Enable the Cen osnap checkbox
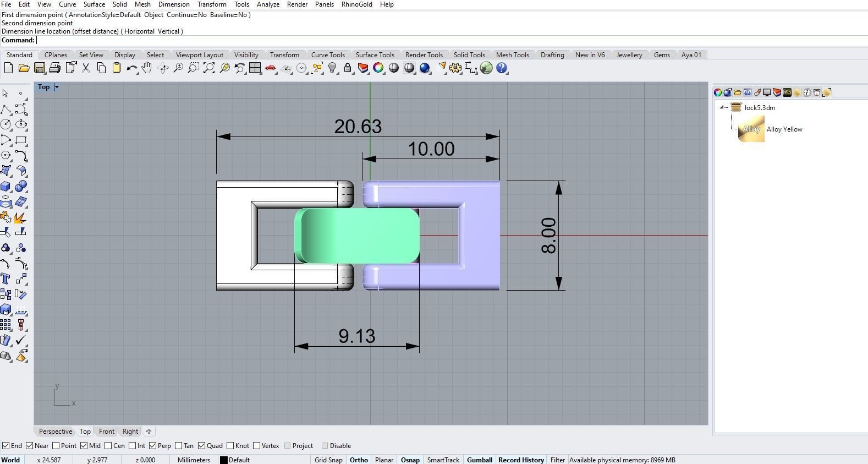Image resolution: width=868 pixels, height=464 pixels. click(108, 446)
